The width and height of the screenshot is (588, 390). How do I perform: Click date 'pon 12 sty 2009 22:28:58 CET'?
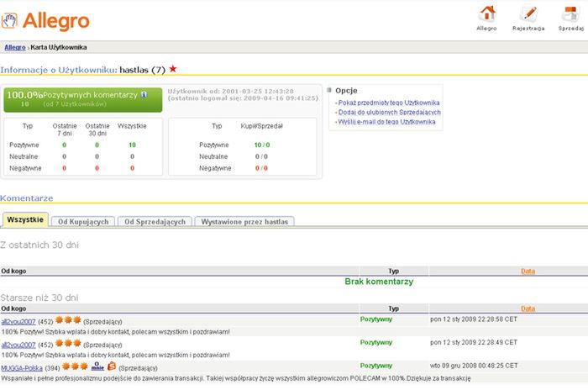tap(473, 319)
